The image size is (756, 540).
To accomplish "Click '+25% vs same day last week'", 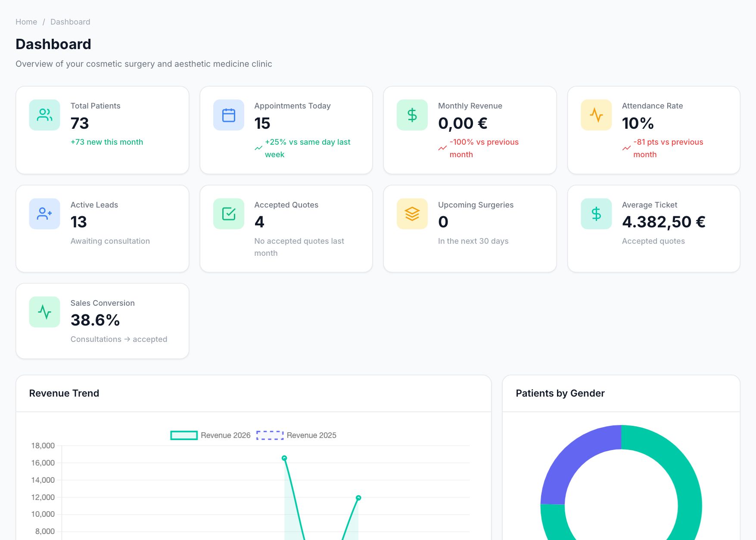I will point(308,148).
